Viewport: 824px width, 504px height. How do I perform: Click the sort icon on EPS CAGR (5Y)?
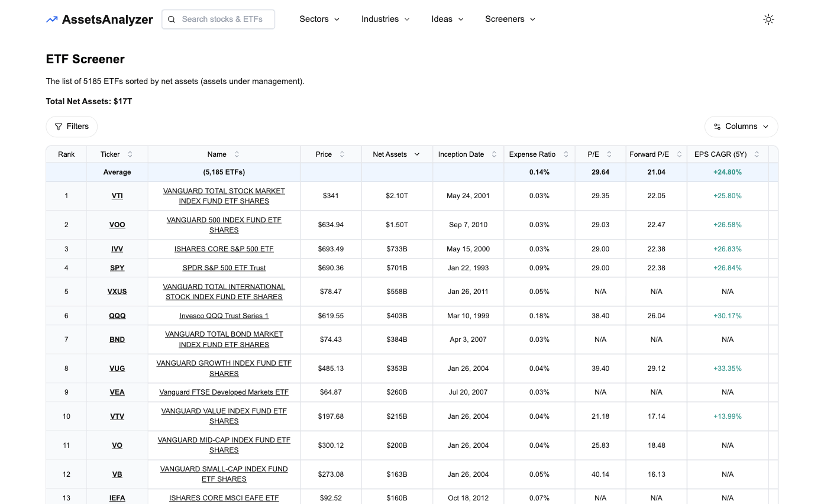[x=756, y=154]
